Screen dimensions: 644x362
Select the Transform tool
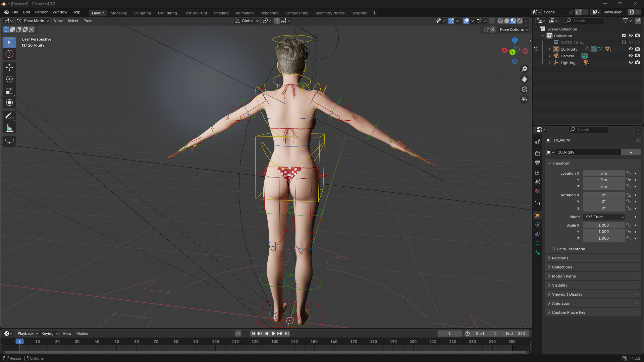pos(9,103)
